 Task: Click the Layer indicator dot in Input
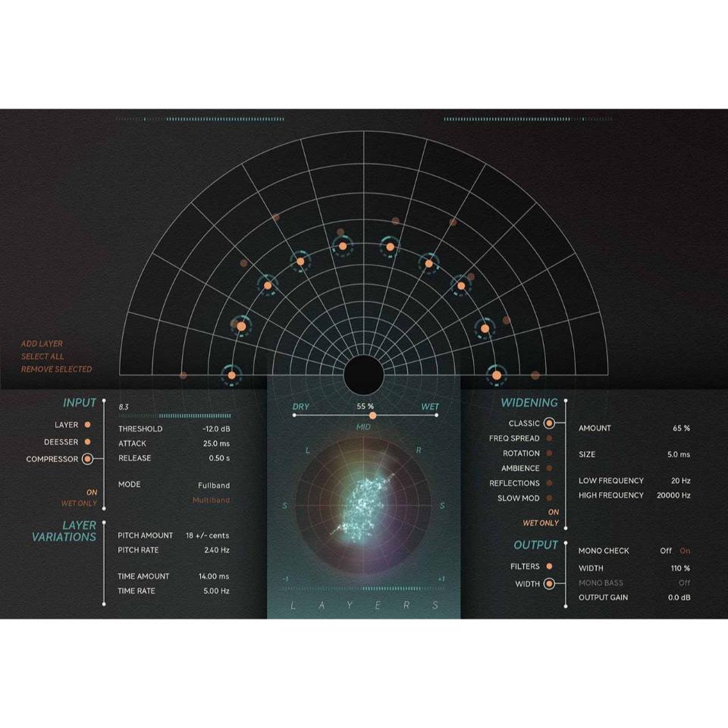tap(87, 425)
